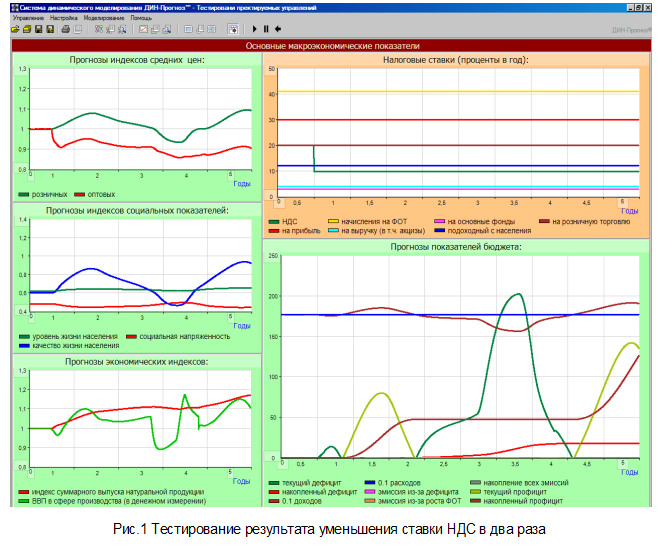The image size is (662, 557).
Task: Click the left arrow back icon
Action: pyautogui.click(x=277, y=29)
